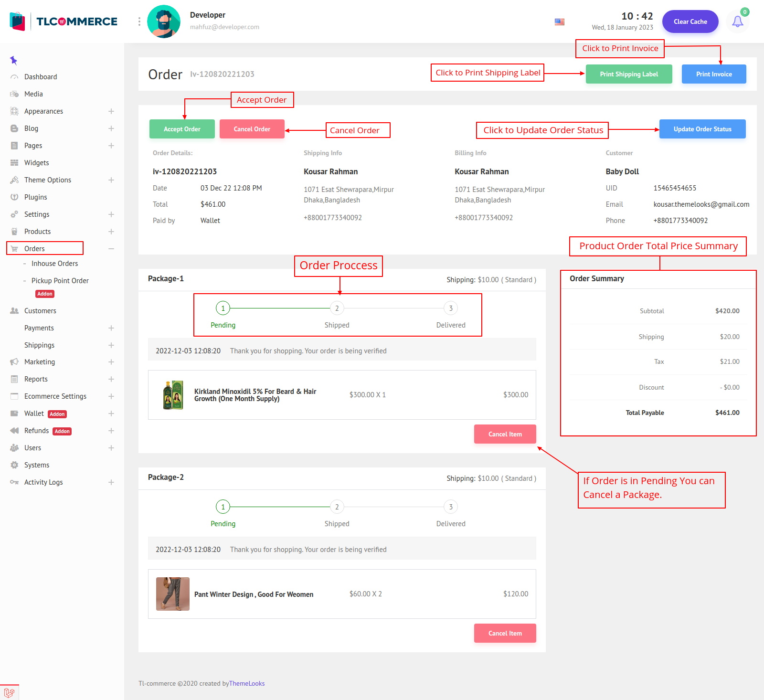Expand the Appearances submenu
Viewport: 764px width, 700px height.
[x=111, y=111]
